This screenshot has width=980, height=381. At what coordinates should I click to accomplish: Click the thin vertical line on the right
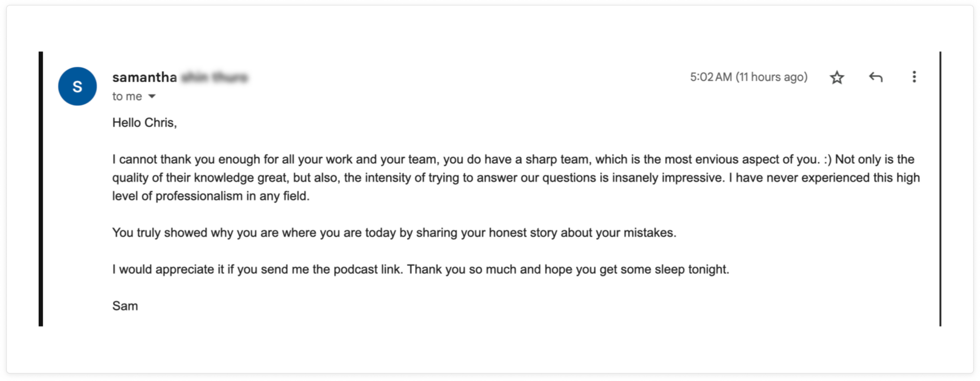pyautogui.click(x=940, y=189)
